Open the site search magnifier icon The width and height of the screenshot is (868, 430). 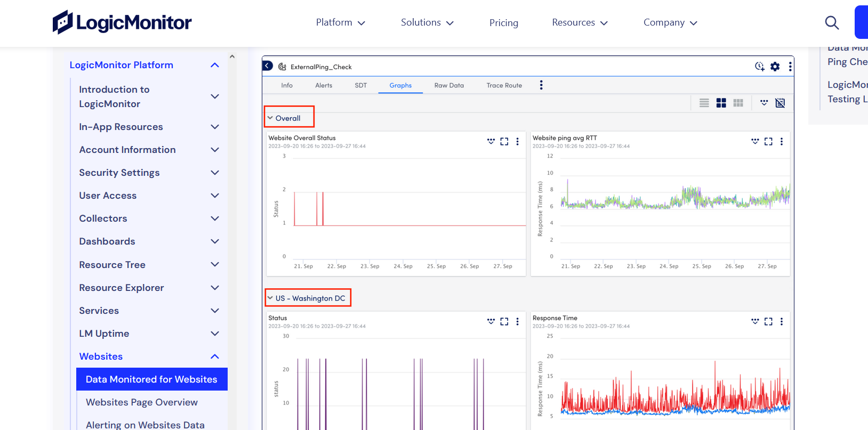(x=832, y=22)
